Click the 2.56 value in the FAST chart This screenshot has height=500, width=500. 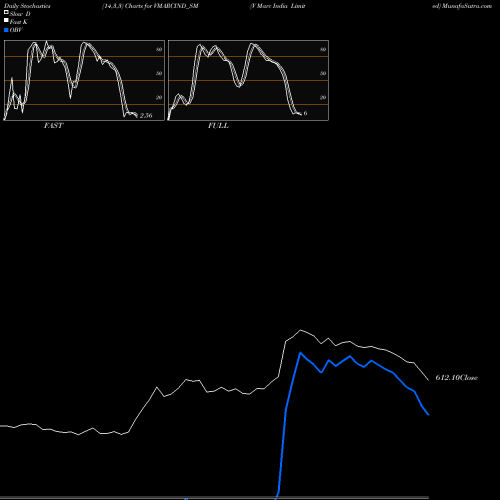146,115
